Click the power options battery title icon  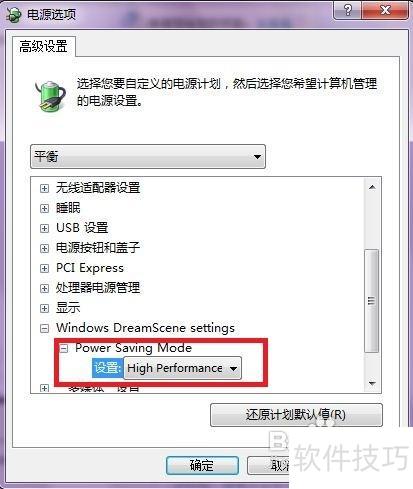pos(14,15)
